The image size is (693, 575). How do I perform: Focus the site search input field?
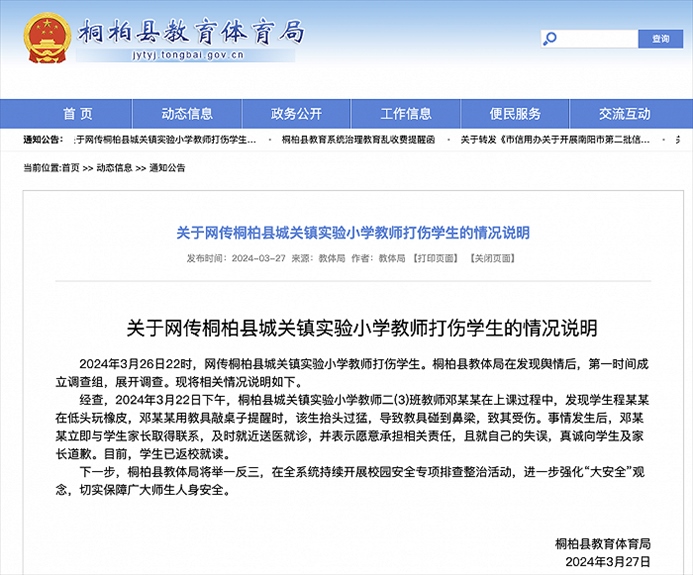[597, 39]
